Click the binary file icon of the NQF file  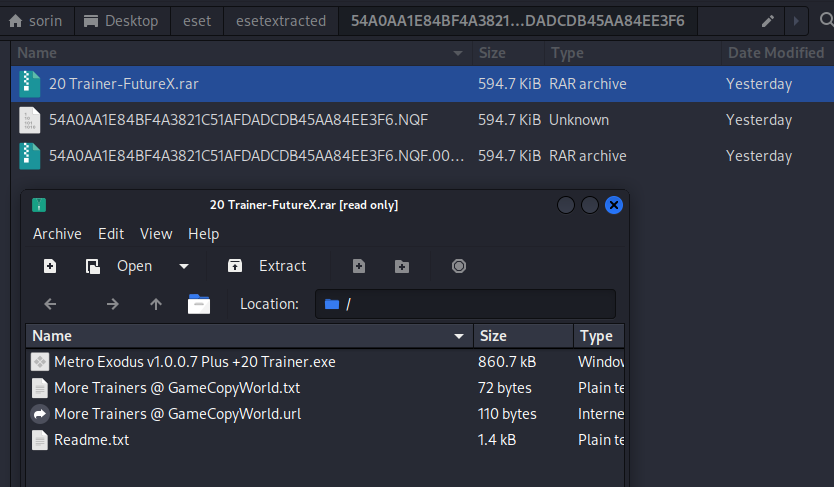[30, 120]
